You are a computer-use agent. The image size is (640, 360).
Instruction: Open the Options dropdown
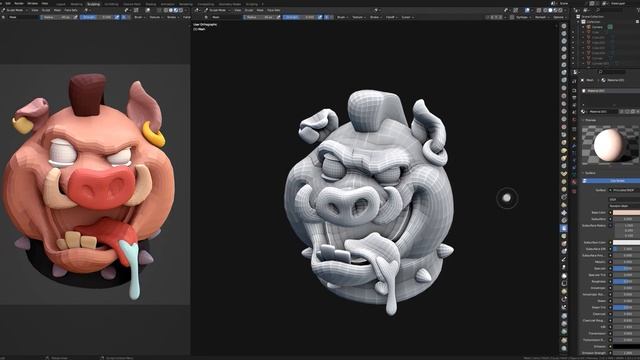coord(559,18)
